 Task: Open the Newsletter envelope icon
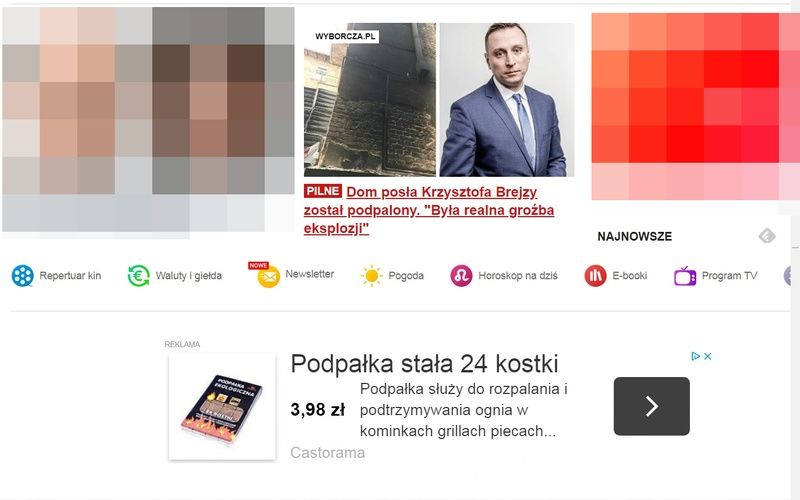pyautogui.click(x=268, y=277)
